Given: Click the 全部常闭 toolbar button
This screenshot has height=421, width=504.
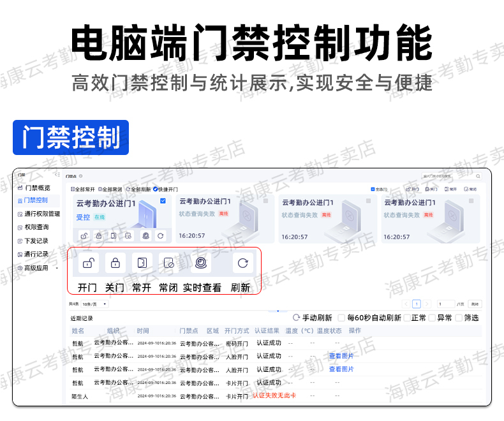Looking at the screenshot, I should [x=110, y=189].
